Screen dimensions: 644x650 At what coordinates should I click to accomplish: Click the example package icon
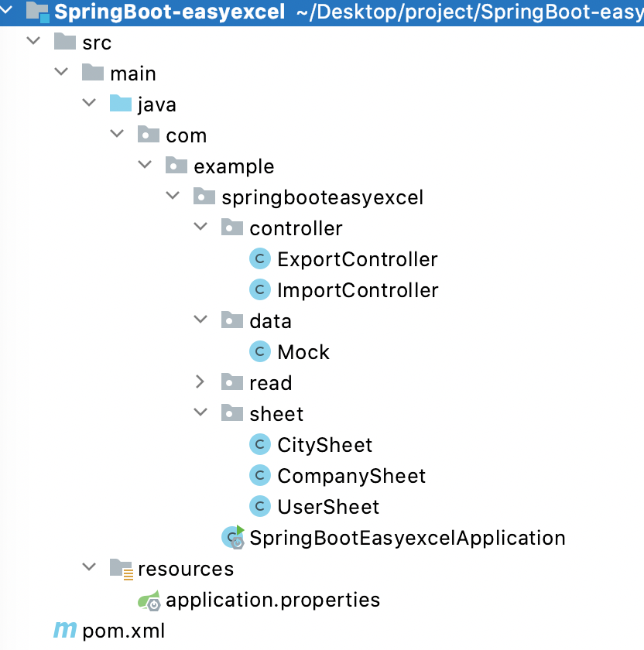pos(176,166)
